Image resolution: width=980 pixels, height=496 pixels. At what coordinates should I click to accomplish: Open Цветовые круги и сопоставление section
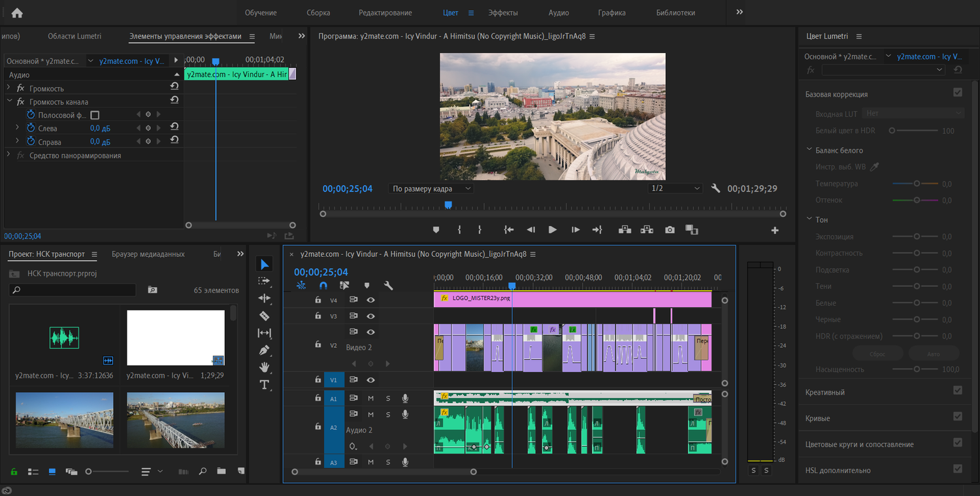coord(860,444)
